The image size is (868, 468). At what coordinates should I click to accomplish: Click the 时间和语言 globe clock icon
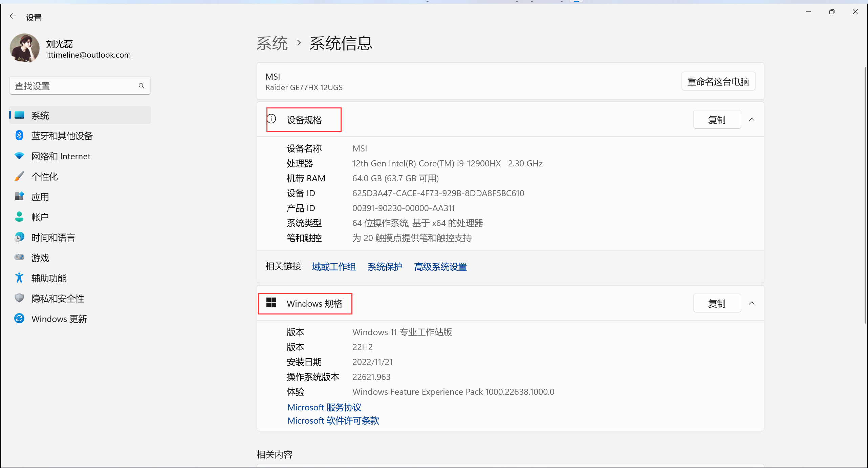point(19,237)
